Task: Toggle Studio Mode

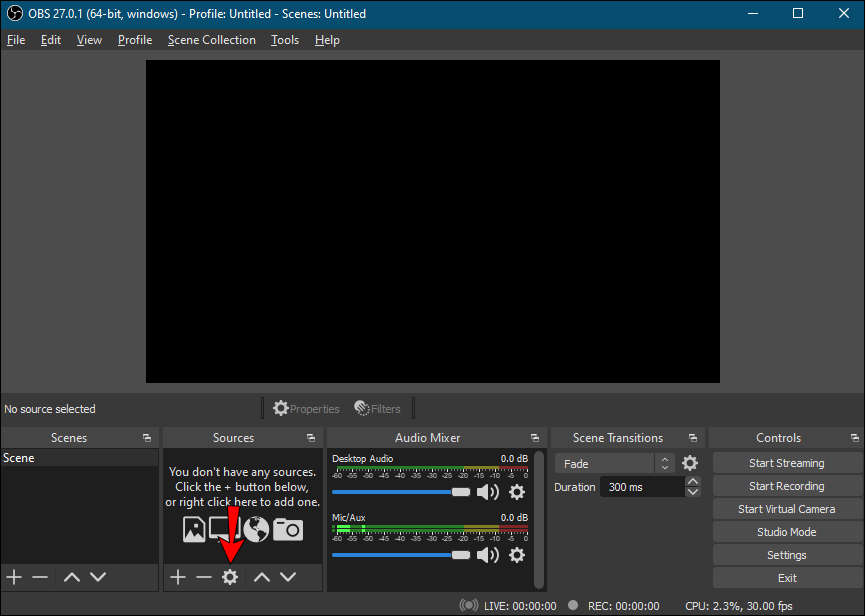Action: (x=786, y=532)
